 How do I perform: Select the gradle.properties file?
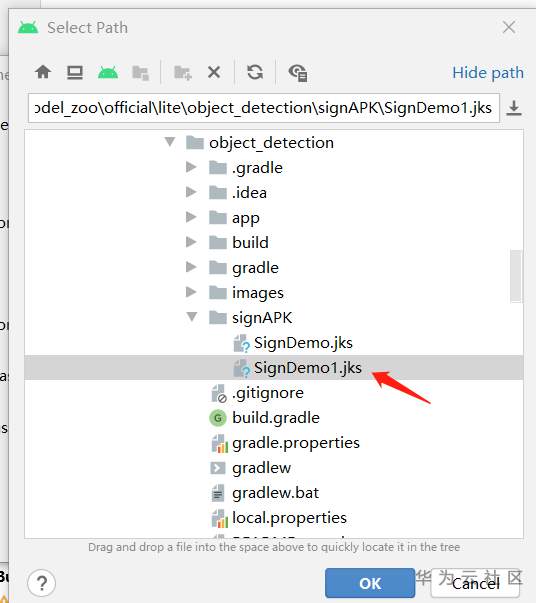click(x=274, y=443)
